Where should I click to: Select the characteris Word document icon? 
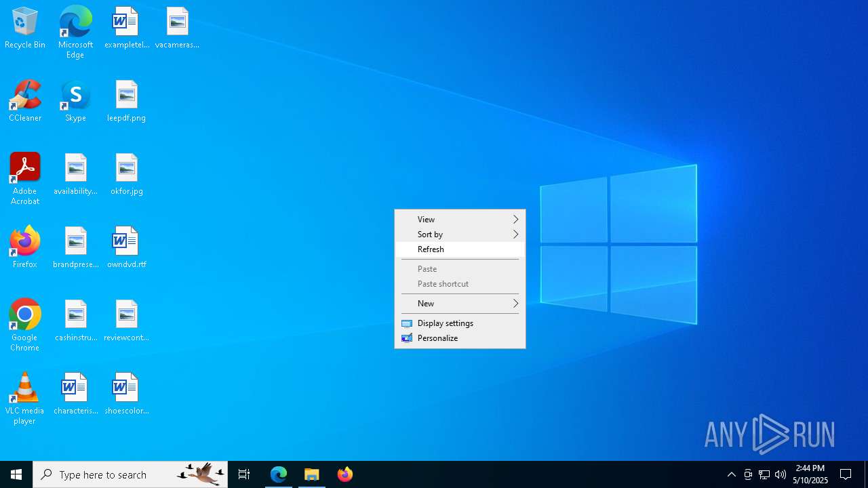(x=75, y=394)
